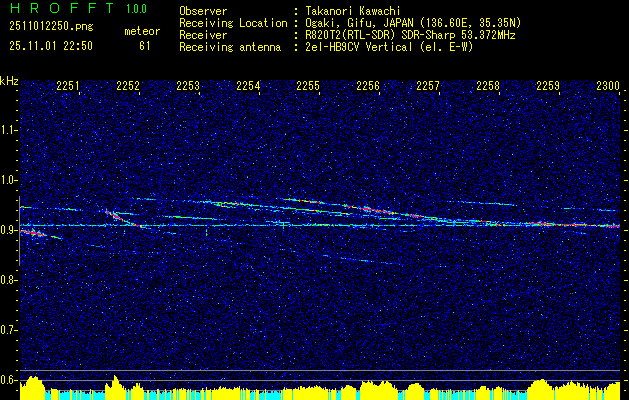Click the red echo at the spectrogram's left edge
This screenshot has height=400, width=629.
tap(33, 233)
